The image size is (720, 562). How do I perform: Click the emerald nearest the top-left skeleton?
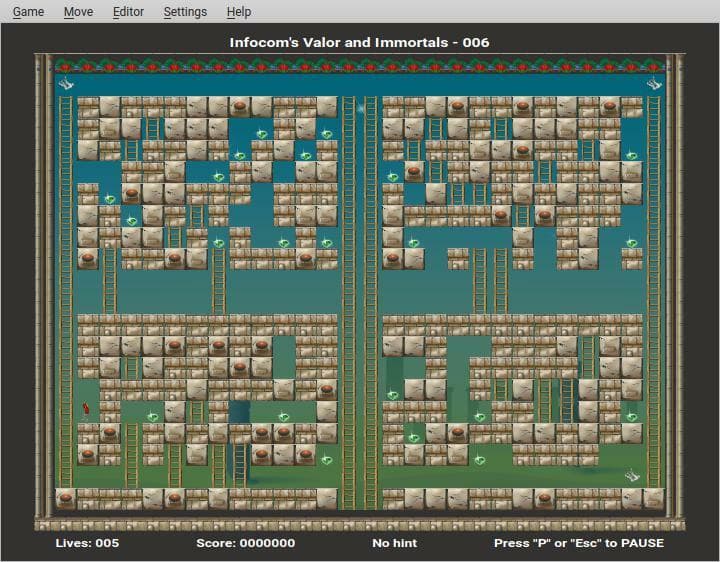pyautogui.click(x=110, y=199)
